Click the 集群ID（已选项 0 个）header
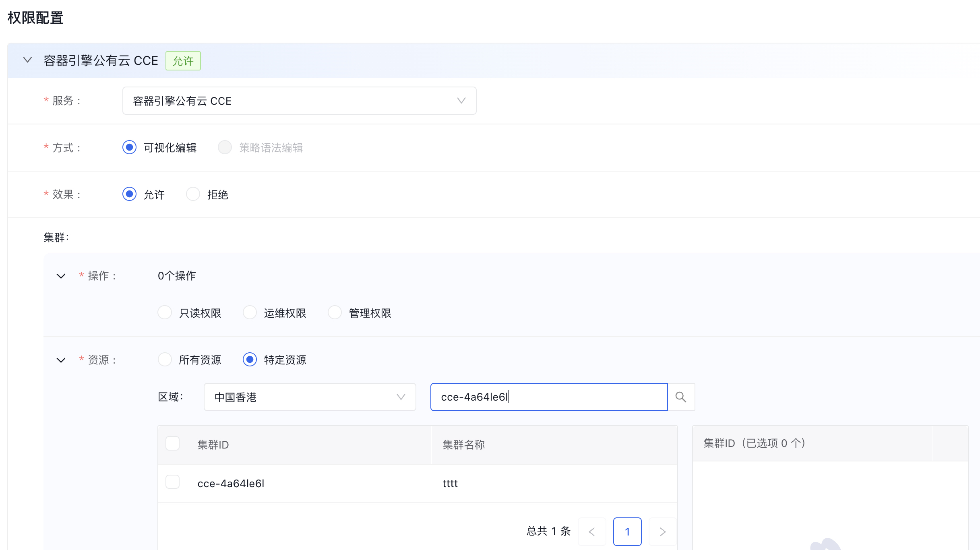 click(x=755, y=443)
